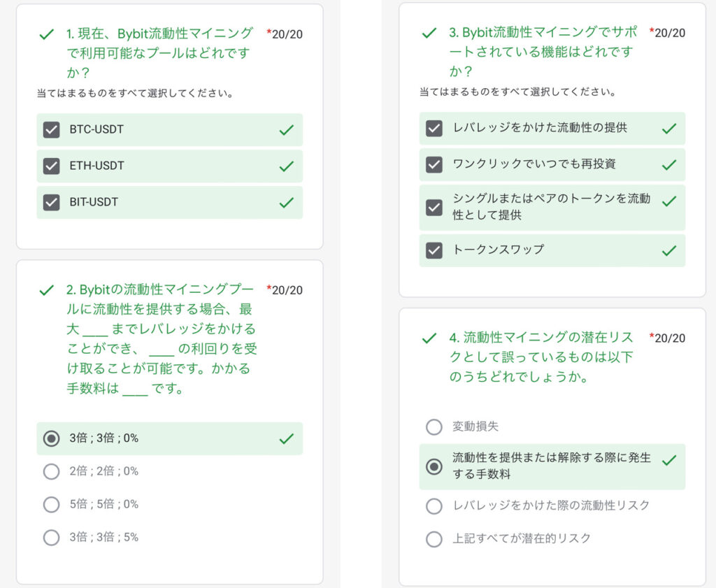Toggle the シングルまたはペアのトークン checkbox
Viewport: 716px width, 588px height.
[434, 207]
